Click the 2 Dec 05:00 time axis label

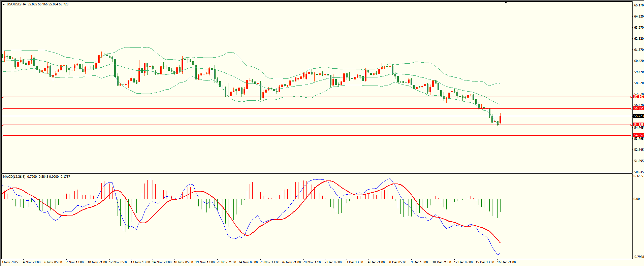pos(333,262)
